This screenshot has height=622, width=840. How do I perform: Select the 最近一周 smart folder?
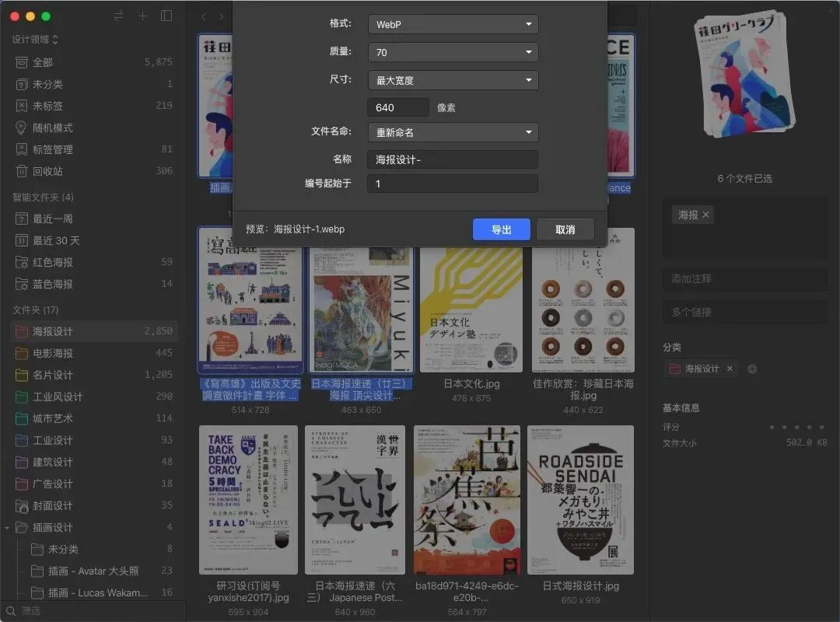coord(94,218)
